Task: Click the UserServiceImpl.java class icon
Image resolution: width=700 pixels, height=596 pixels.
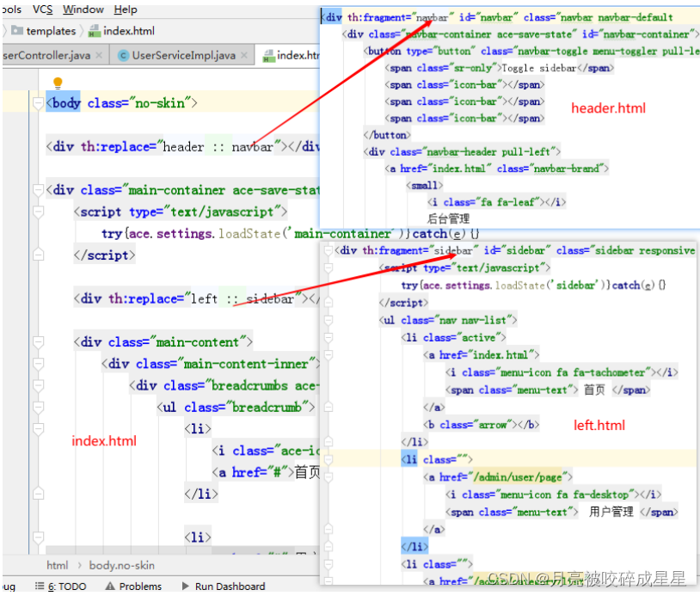Action: pyautogui.click(x=124, y=55)
